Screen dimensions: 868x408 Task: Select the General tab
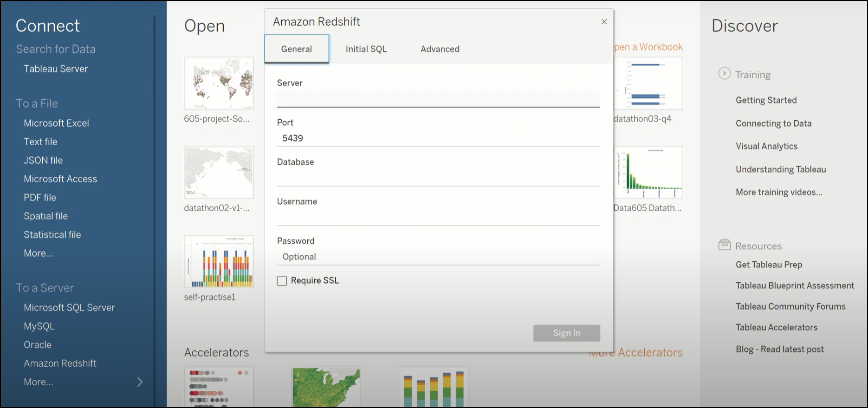click(x=297, y=49)
